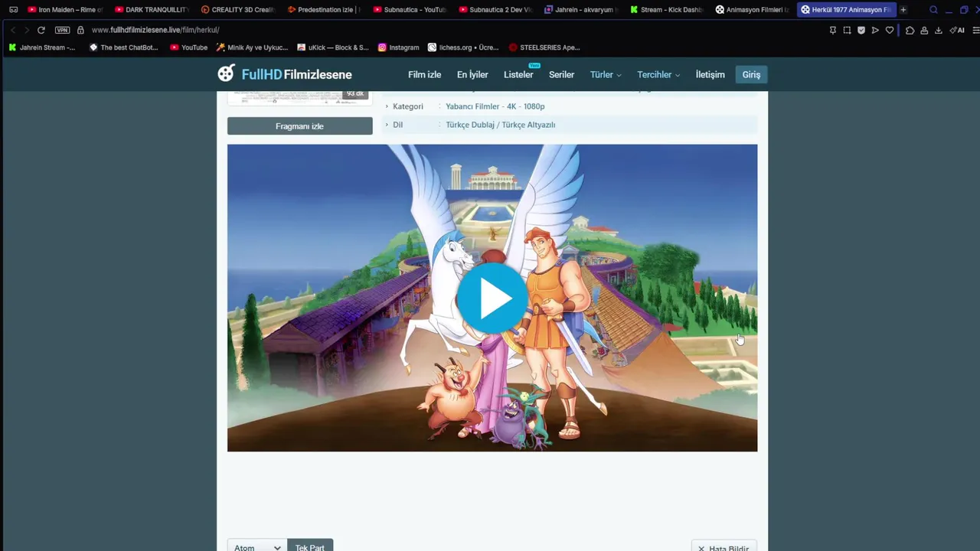The image size is (980, 551).
Task: Open uKick — Block & S... bookmark
Action: (x=333, y=47)
